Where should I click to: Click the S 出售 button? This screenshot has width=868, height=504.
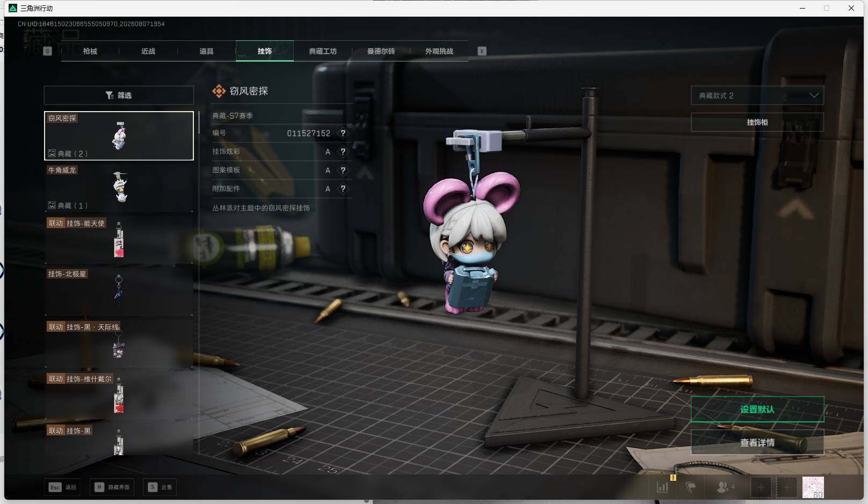(x=160, y=487)
